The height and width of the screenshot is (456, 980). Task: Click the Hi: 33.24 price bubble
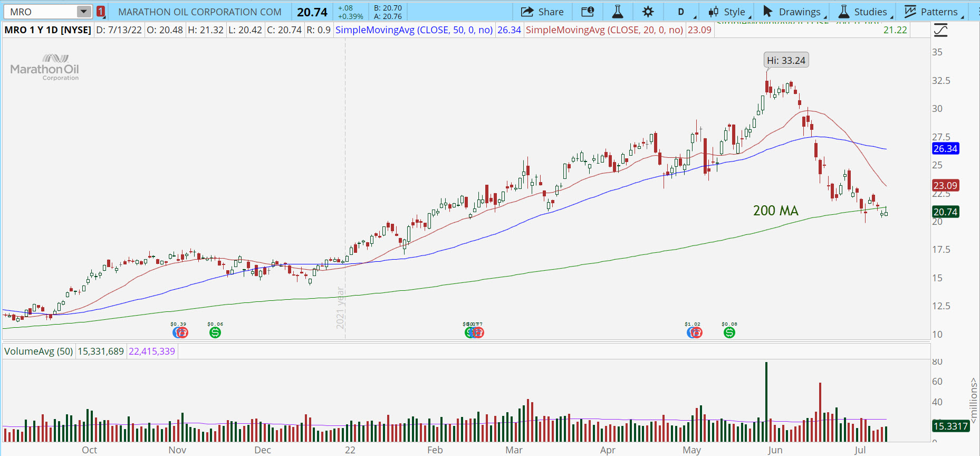pyautogui.click(x=786, y=60)
